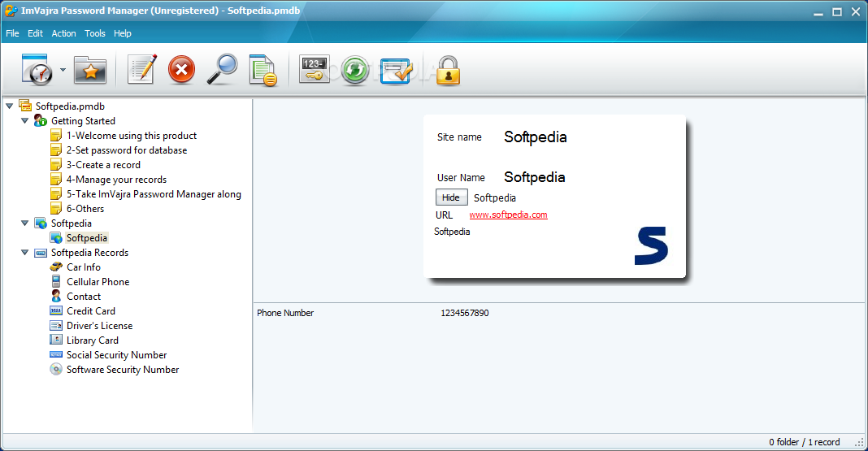Collapse the Softpedia folder in tree
This screenshot has width=868, height=451.
[25, 223]
